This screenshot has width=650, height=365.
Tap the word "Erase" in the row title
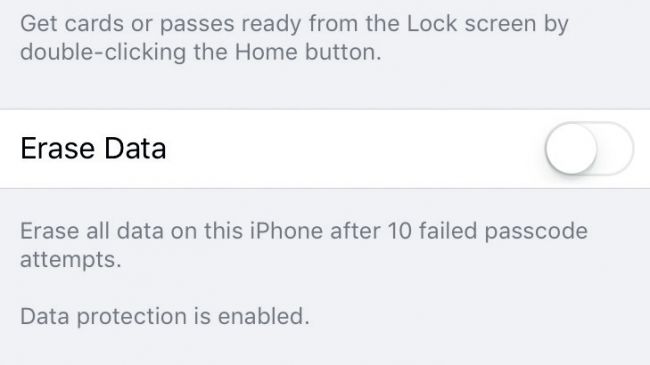58,148
